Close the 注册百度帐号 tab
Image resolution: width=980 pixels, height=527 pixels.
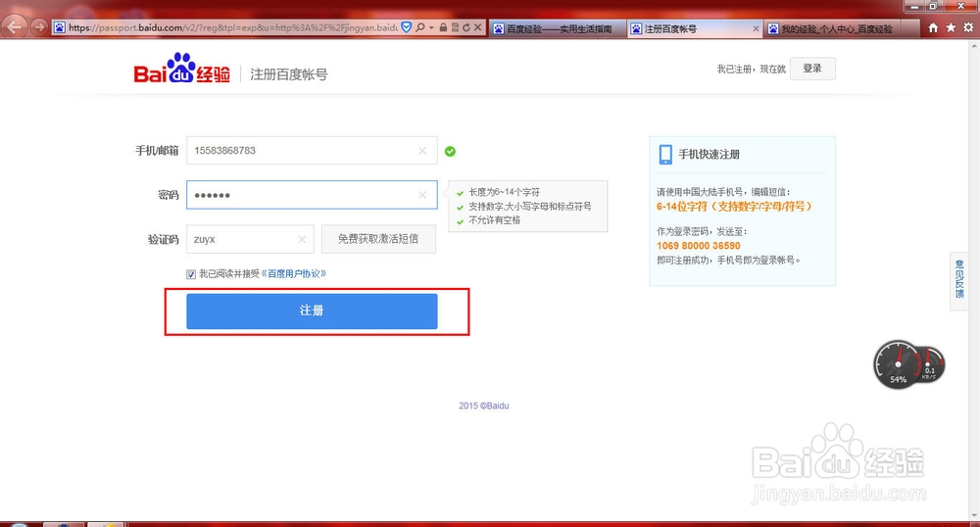(x=756, y=28)
